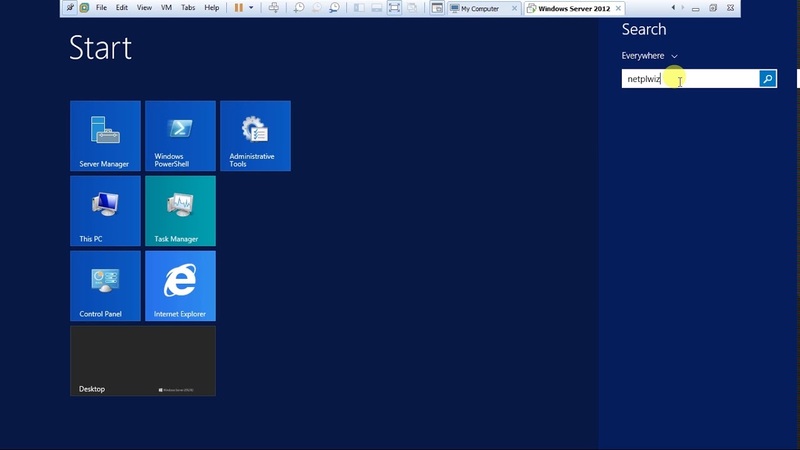Open the VMware Tabs menu
800x450 pixels.
[x=188, y=8]
